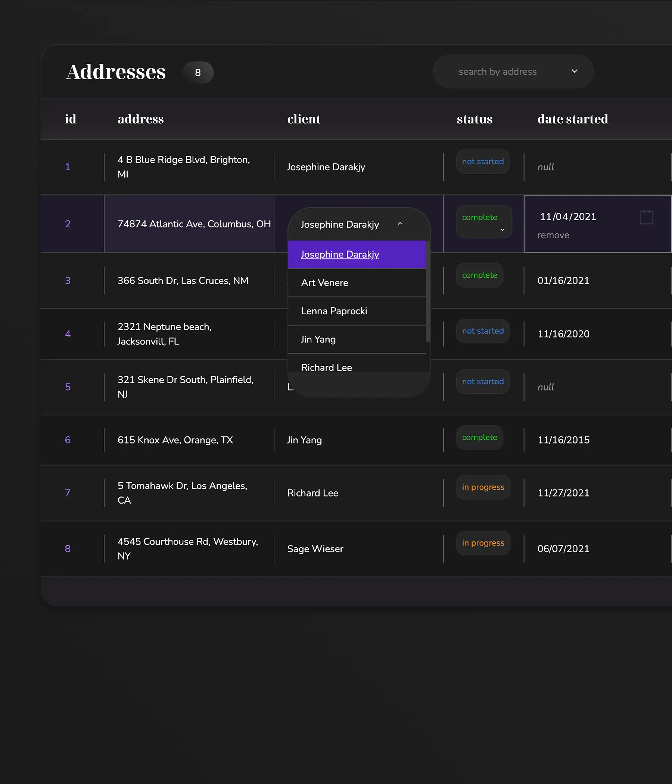The image size is (672, 784).
Task: Click id 5 for 321 Skene Dr
Action: point(68,387)
